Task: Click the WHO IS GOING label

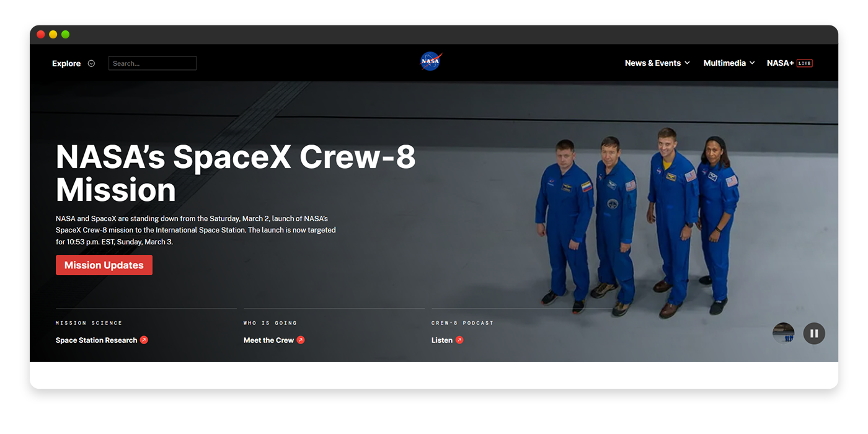Action: click(x=270, y=323)
